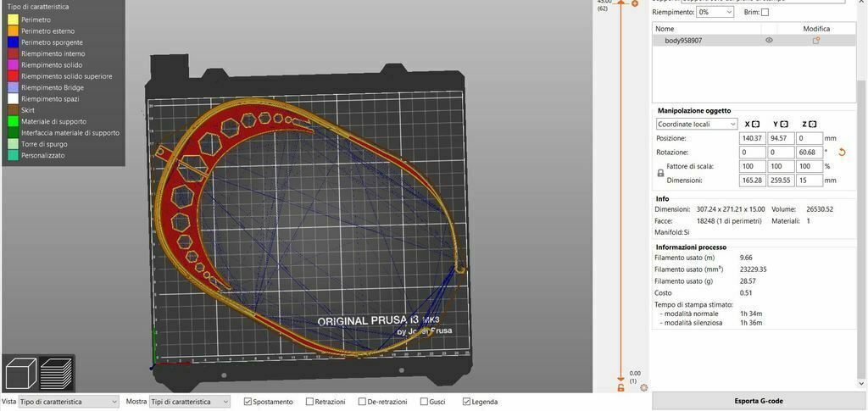868x411 pixels.
Task: Click the normal mode time 1h 34m
Action: (751, 314)
